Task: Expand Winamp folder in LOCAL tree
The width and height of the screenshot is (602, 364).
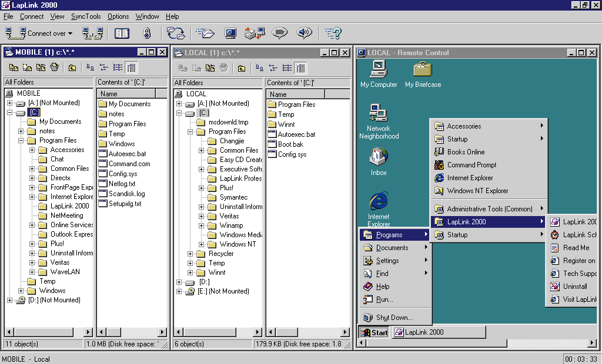Action: tap(201, 225)
